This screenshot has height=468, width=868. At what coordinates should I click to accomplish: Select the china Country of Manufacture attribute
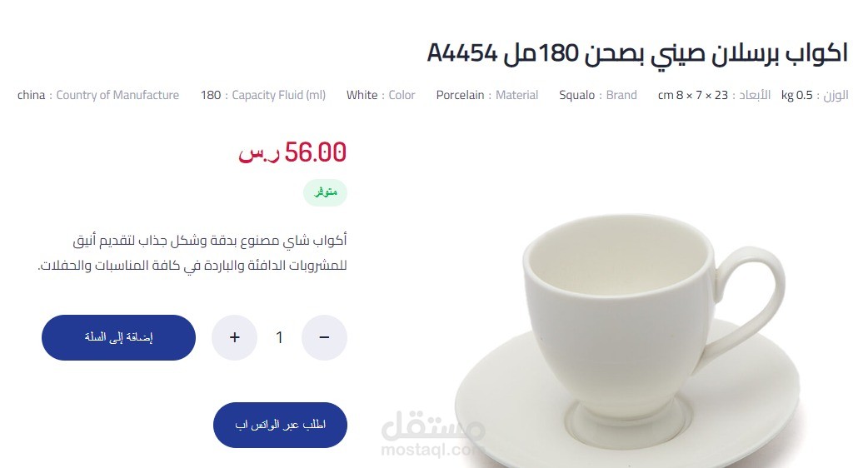(98, 95)
